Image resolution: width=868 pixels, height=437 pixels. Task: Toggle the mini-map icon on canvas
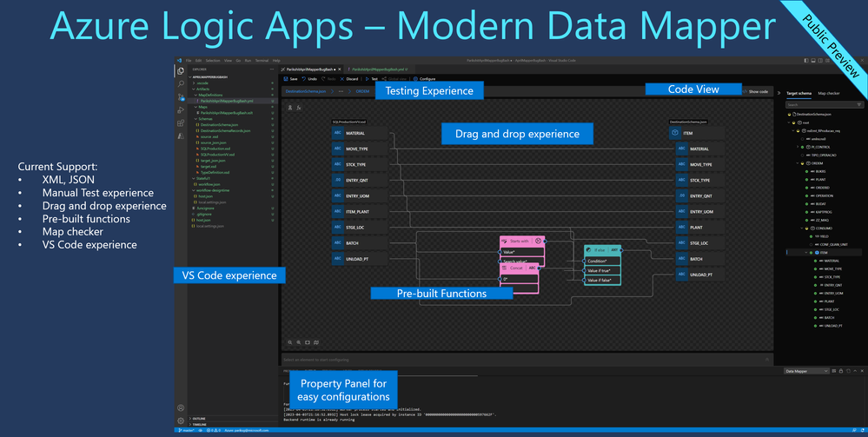(x=316, y=342)
